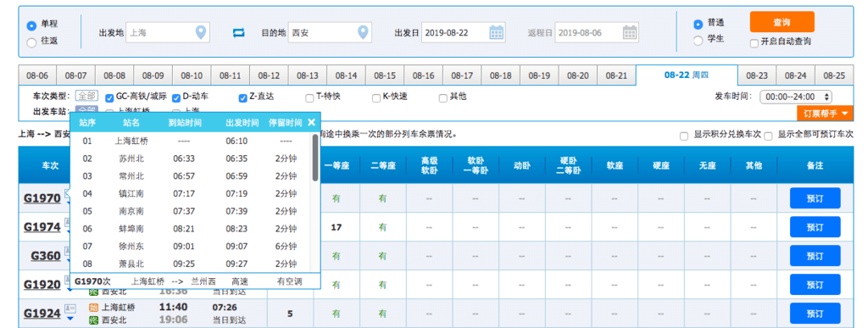Image resolution: width=868 pixels, height=328 pixels.
Task: Uncheck the D-动车 train type filter
Action: 176,98
